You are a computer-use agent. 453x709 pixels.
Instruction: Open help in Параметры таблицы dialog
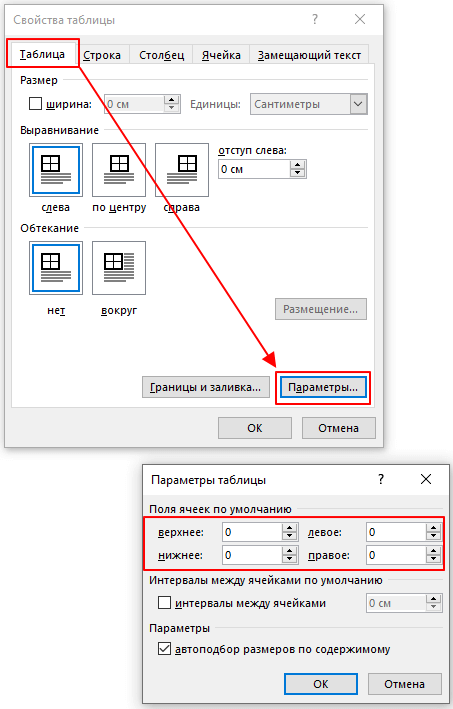381,479
